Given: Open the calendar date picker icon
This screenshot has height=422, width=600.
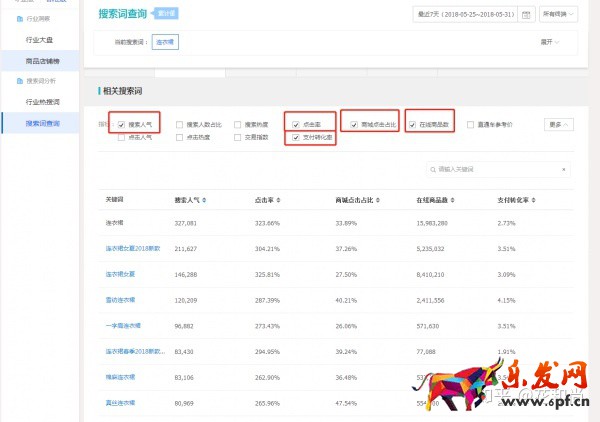Looking at the screenshot, I should click(526, 15).
